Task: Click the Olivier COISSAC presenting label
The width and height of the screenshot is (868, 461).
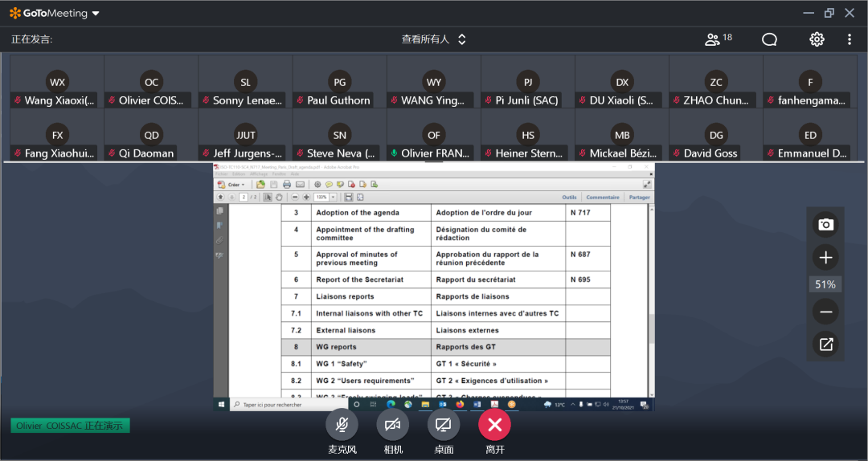Action: 70,426
